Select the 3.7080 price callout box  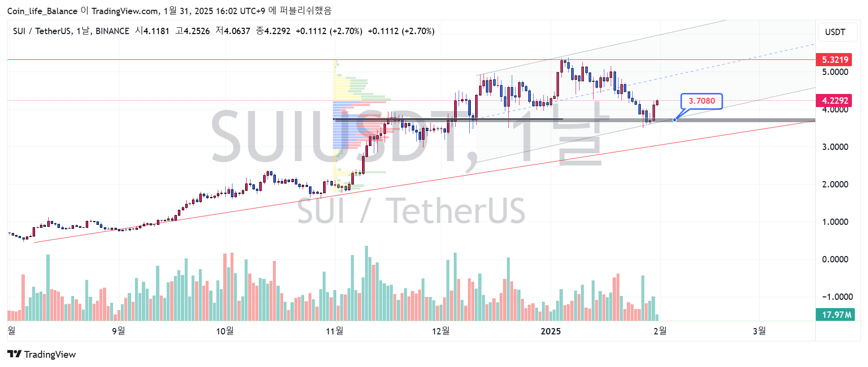pos(701,101)
